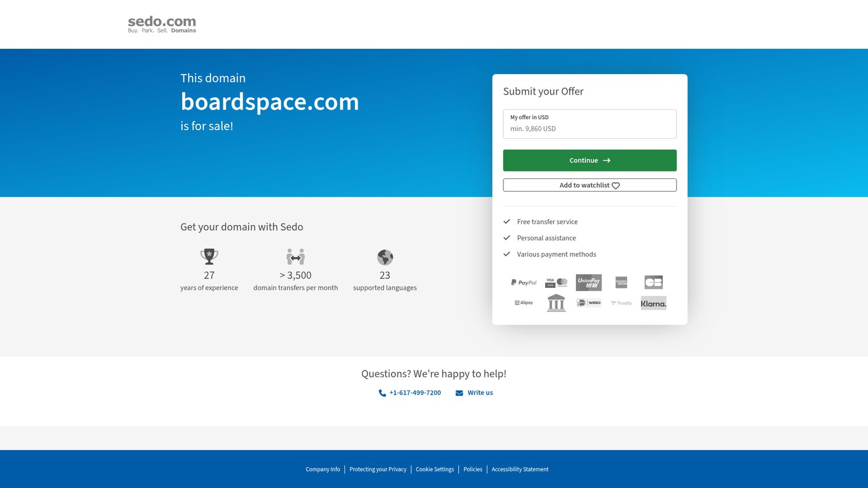Select the bank transfer building icon
The width and height of the screenshot is (868, 488).
click(x=556, y=303)
